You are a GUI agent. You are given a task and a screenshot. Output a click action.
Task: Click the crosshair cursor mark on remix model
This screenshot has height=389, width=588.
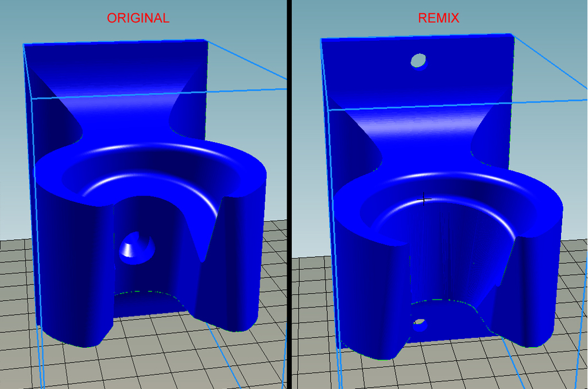(x=425, y=199)
